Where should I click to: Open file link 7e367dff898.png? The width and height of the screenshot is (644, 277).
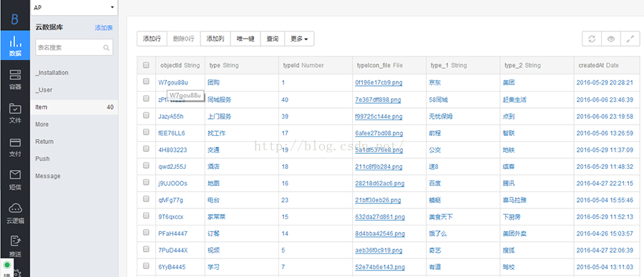click(378, 100)
